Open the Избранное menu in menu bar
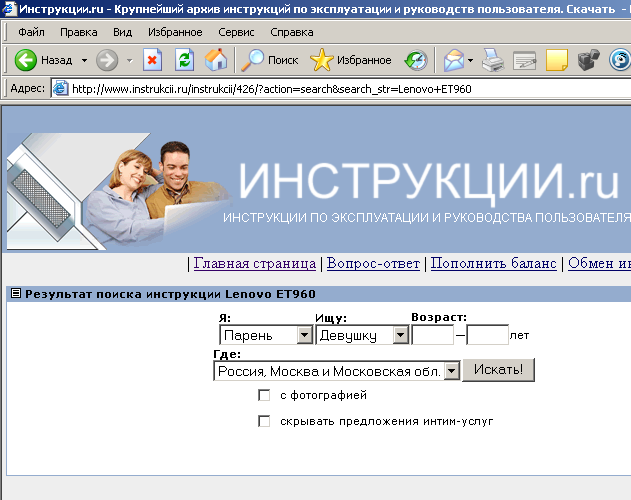The image size is (631, 500). [176, 32]
